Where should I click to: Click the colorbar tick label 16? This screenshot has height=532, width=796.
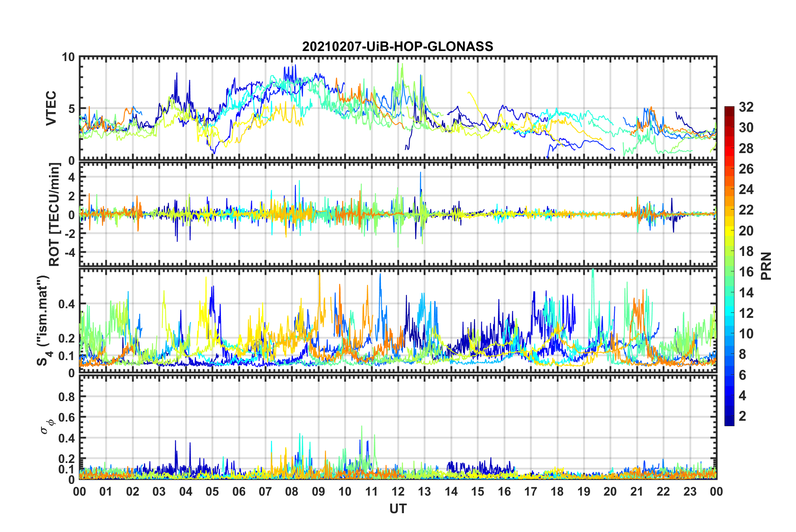(746, 272)
